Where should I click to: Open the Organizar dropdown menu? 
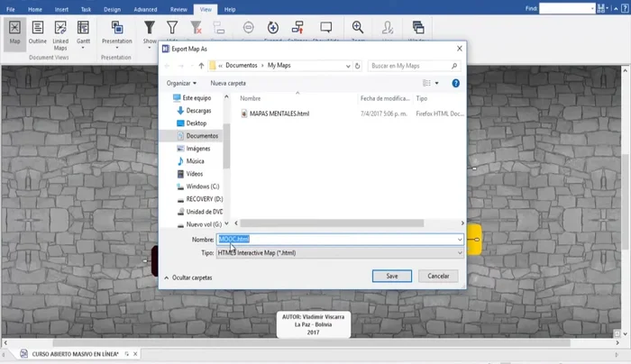point(181,83)
